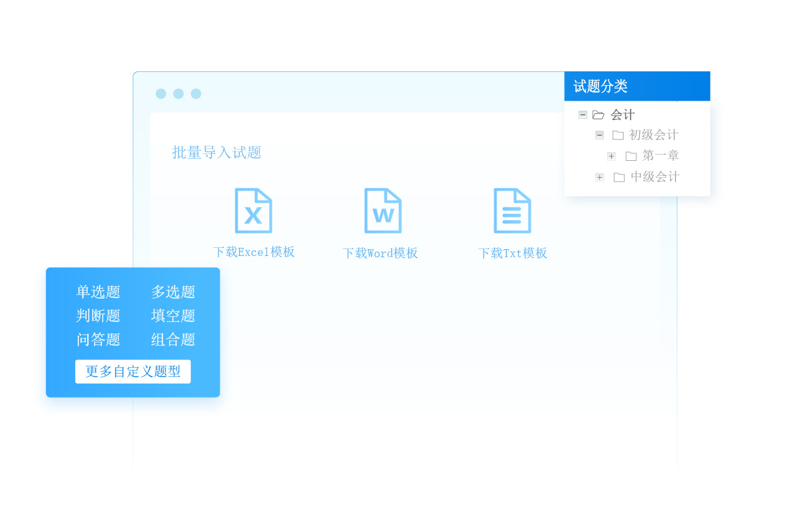Screen dimensions: 802x532
Task: Select the 单选题 question type
Action: point(98,292)
